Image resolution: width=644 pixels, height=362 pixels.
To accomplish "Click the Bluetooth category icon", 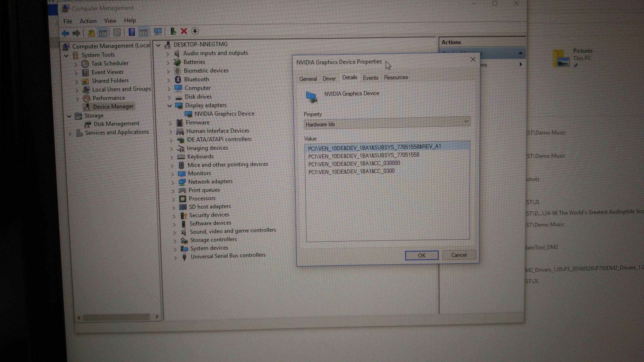I will (x=178, y=79).
